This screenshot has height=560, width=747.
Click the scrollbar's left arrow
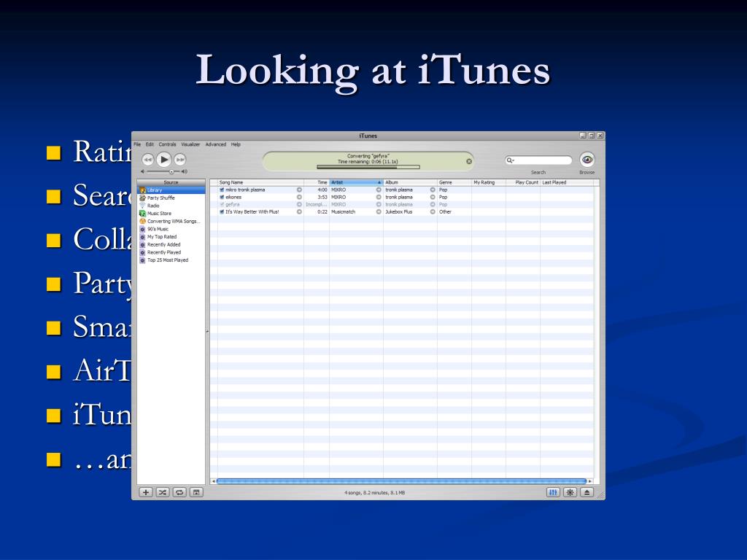(x=214, y=481)
